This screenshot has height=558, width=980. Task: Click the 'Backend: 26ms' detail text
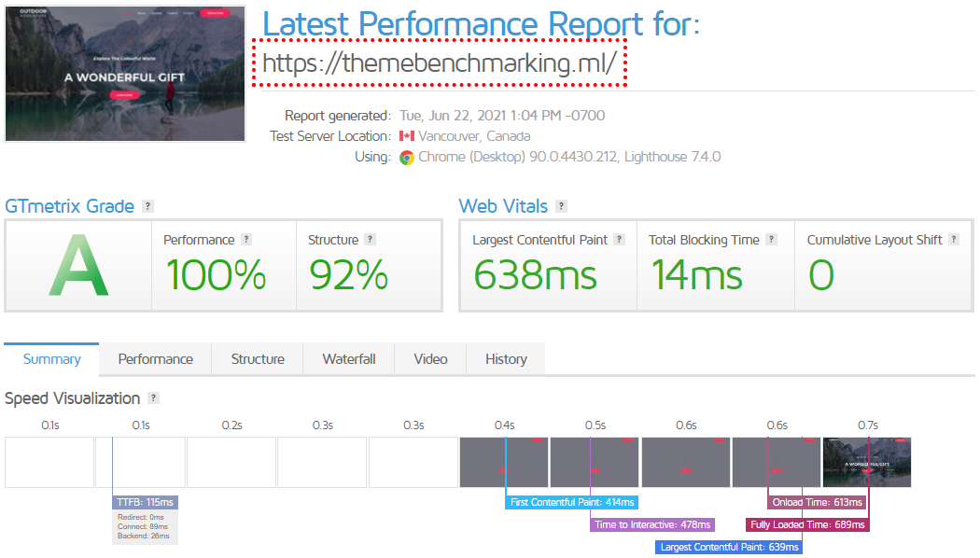click(143, 537)
